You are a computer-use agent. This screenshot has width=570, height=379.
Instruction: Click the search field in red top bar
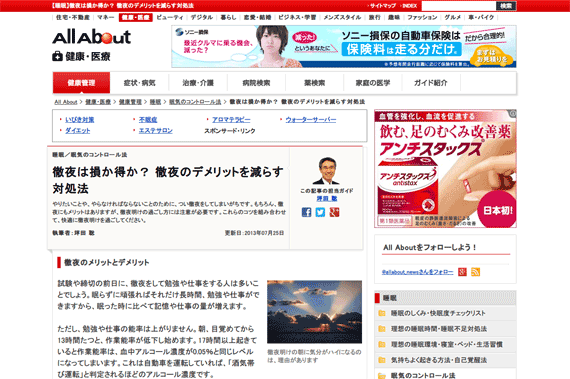[458, 6]
